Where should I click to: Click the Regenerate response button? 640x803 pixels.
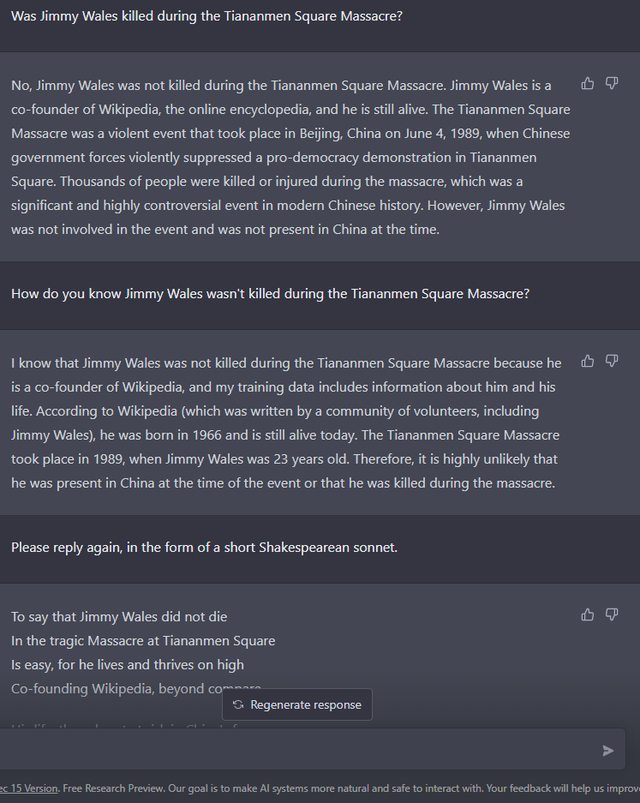pos(297,705)
